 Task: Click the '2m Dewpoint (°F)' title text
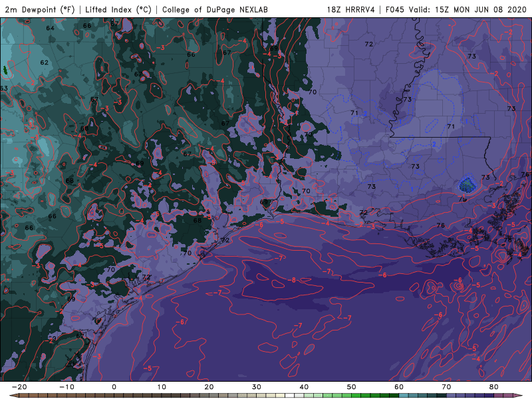tap(40, 9)
